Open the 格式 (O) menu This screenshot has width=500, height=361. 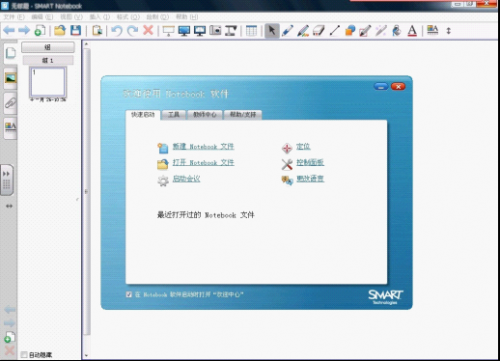(x=128, y=17)
